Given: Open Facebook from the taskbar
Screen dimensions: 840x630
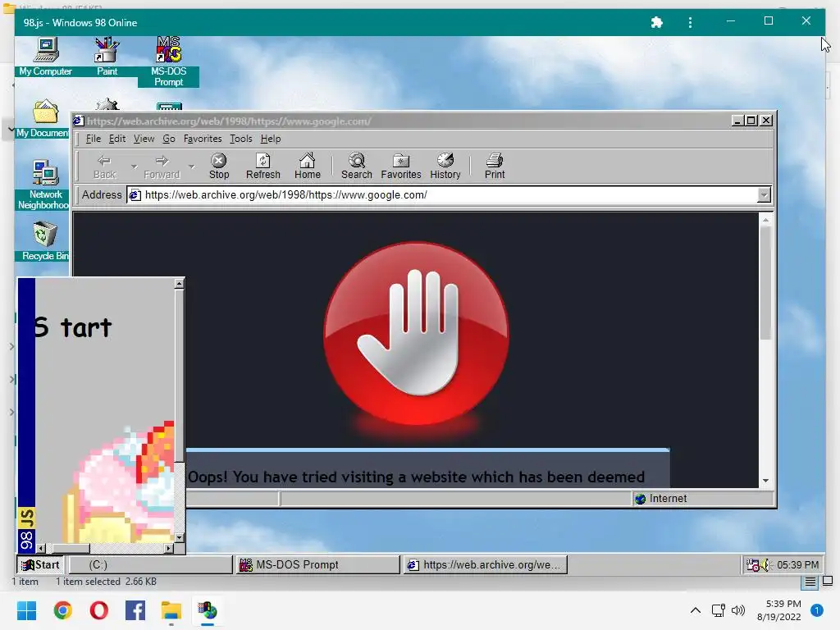Looking at the screenshot, I should click(135, 610).
